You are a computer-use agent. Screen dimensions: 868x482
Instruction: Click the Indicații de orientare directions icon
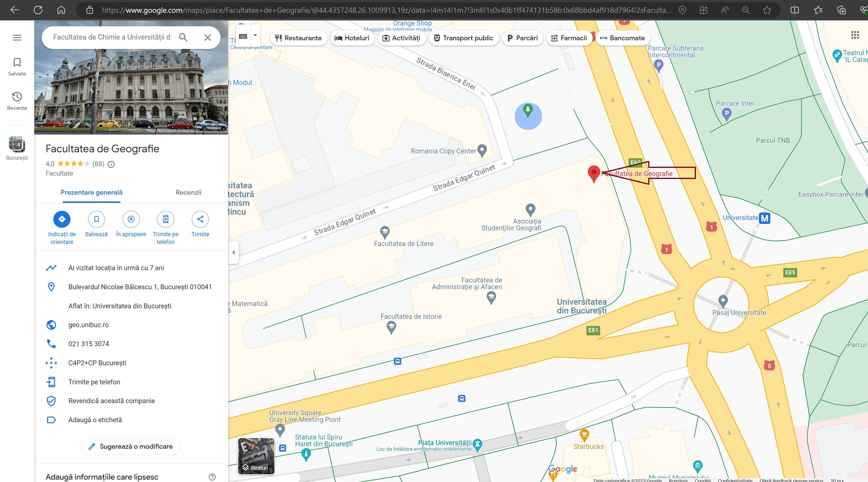pos(62,219)
